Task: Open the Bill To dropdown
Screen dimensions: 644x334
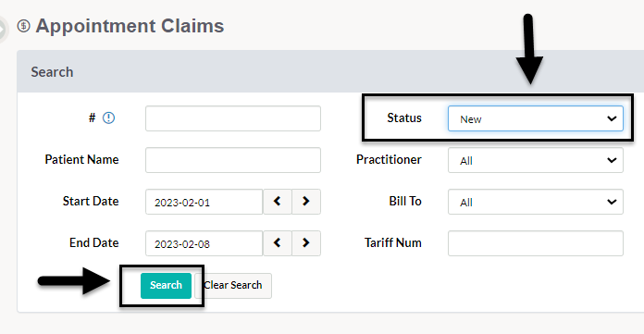Action: pyautogui.click(x=536, y=202)
